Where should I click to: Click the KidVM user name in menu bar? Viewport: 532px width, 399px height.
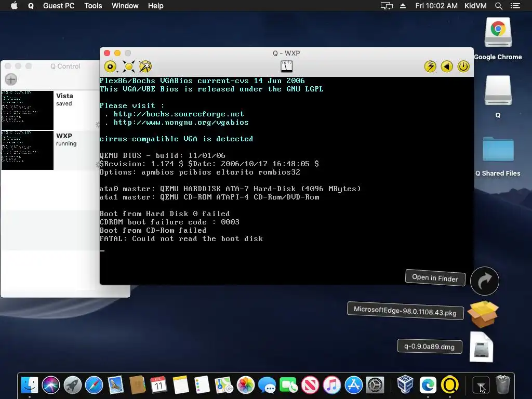click(475, 6)
